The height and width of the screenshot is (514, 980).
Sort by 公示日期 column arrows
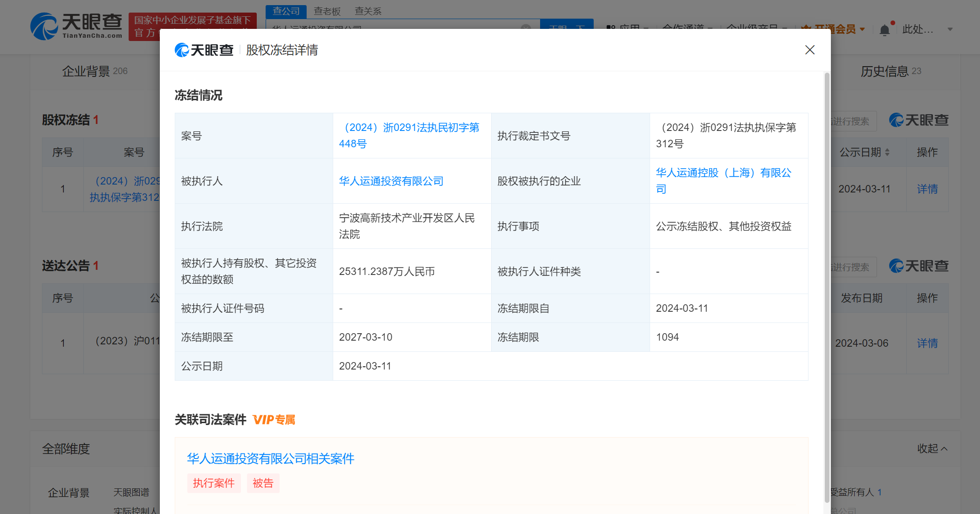(x=887, y=152)
